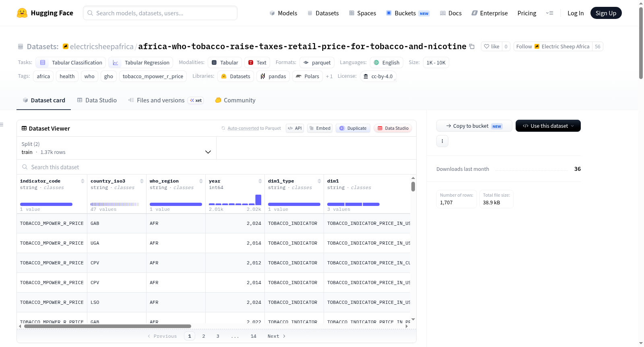The width and height of the screenshot is (644, 347).
Task: Sort by year column arrows
Action: [x=260, y=181]
